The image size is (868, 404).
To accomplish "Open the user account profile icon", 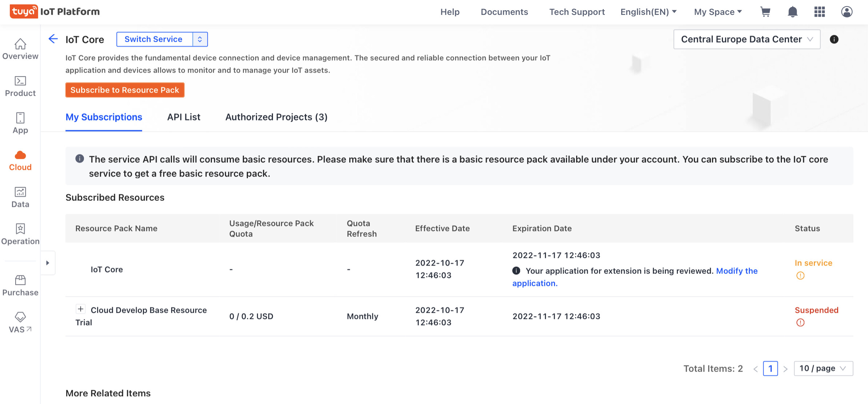I will (847, 12).
